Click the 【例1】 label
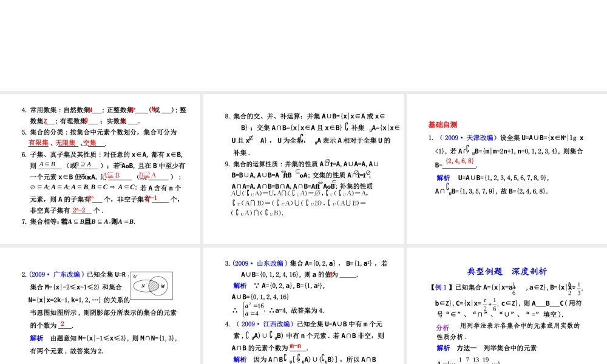This screenshot has width=607, height=364. coord(440,288)
